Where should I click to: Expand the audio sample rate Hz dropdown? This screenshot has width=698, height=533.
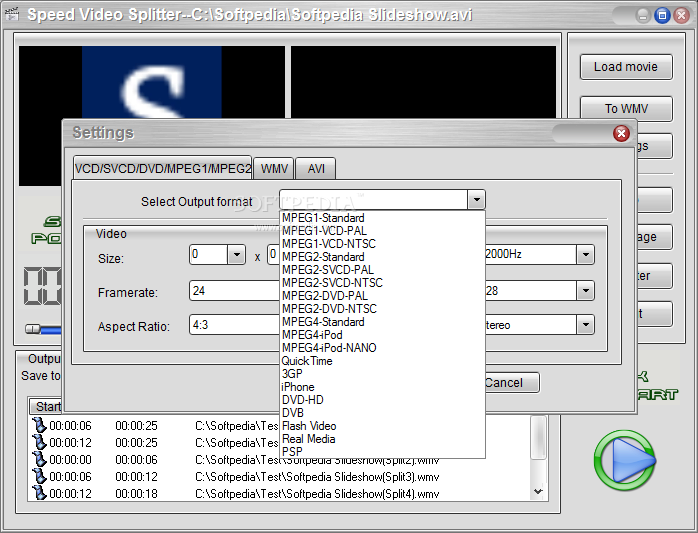[585, 255]
